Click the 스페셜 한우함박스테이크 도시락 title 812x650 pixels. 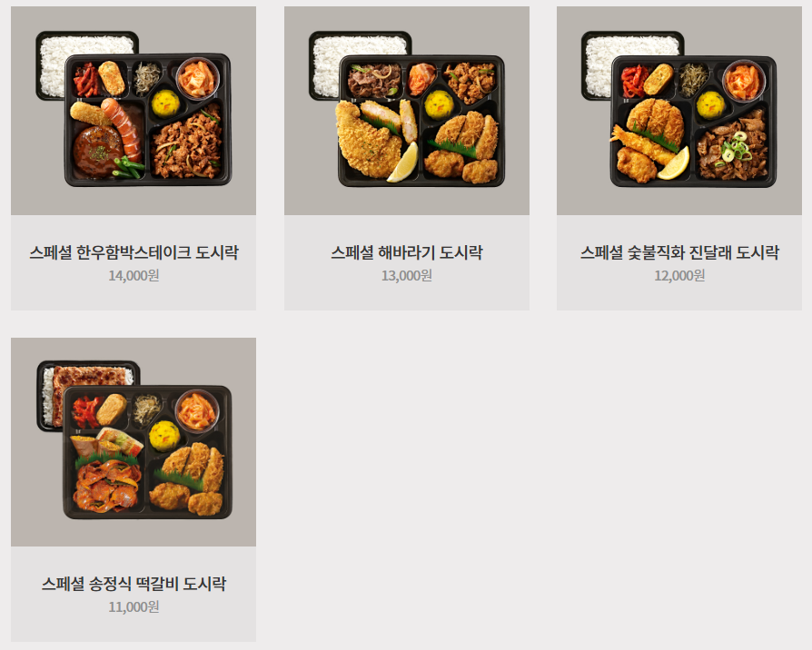click(134, 252)
